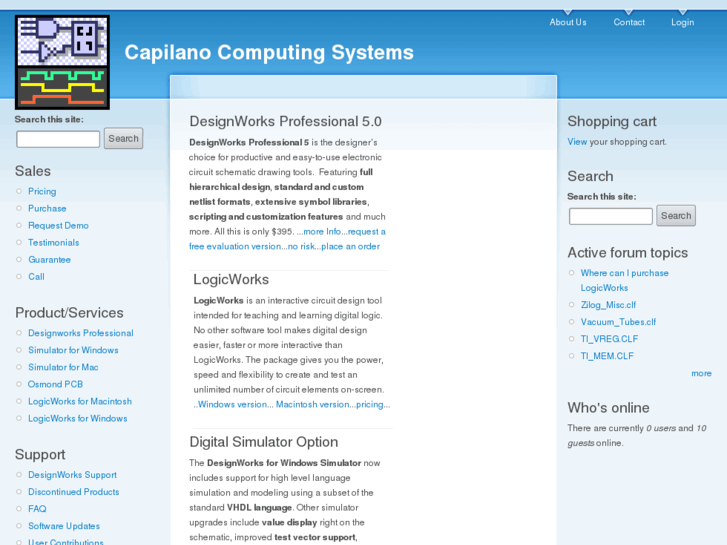
Task: Open the Guarantee link
Action: 50,260
